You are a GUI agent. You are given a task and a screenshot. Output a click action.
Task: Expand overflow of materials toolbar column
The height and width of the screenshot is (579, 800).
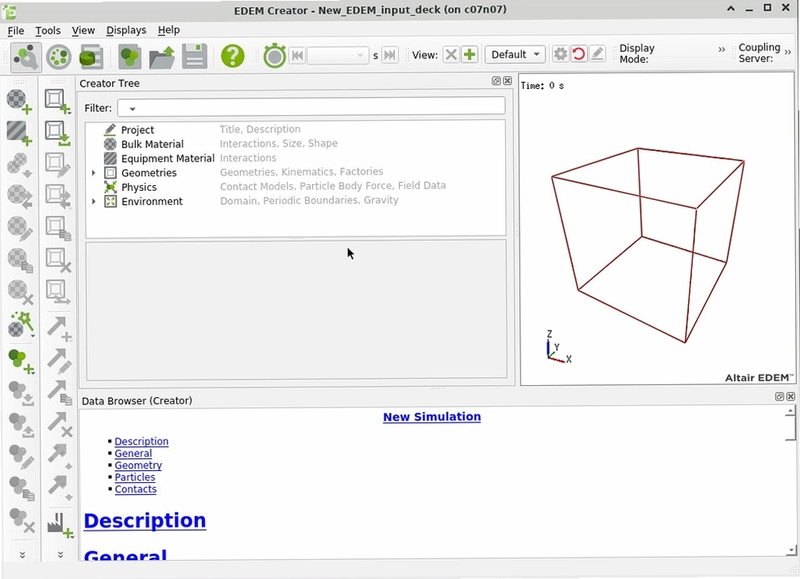pyautogui.click(x=22, y=555)
